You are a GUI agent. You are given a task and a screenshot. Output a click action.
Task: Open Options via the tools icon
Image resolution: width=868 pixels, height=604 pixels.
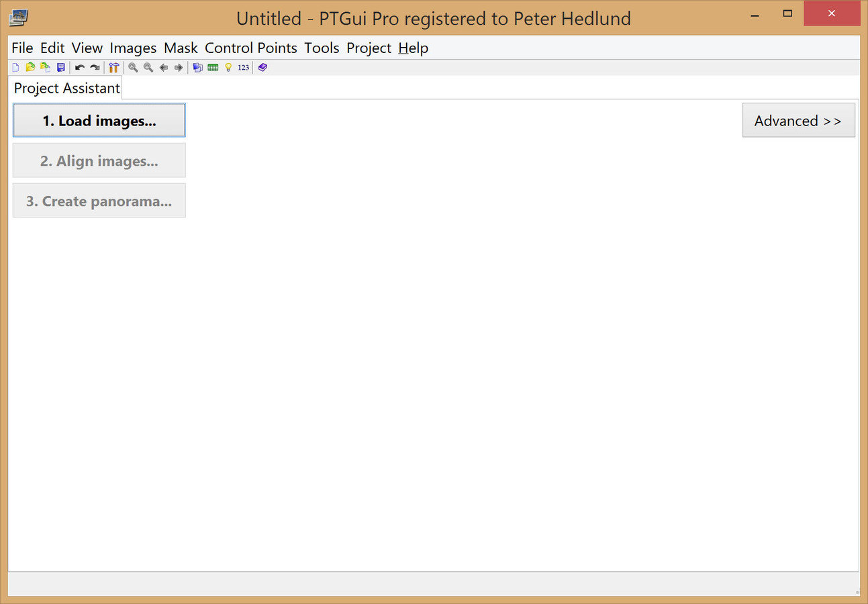(x=114, y=67)
